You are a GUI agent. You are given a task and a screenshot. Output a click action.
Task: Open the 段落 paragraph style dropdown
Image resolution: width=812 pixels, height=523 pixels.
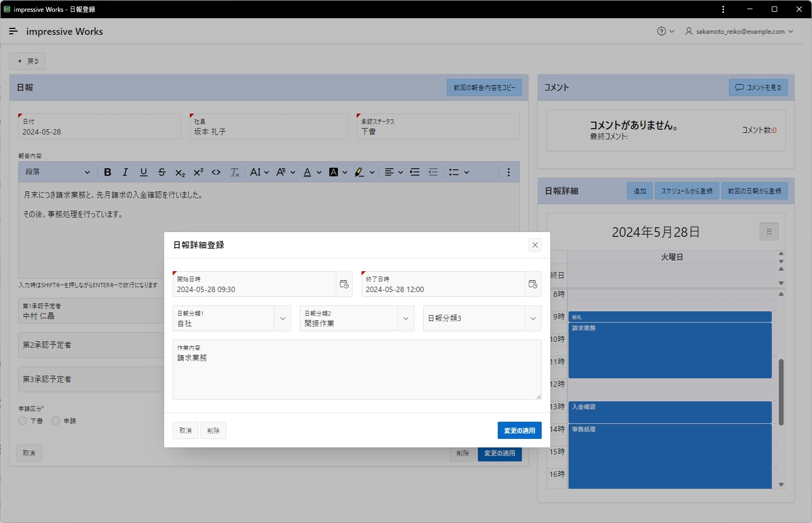click(57, 172)
